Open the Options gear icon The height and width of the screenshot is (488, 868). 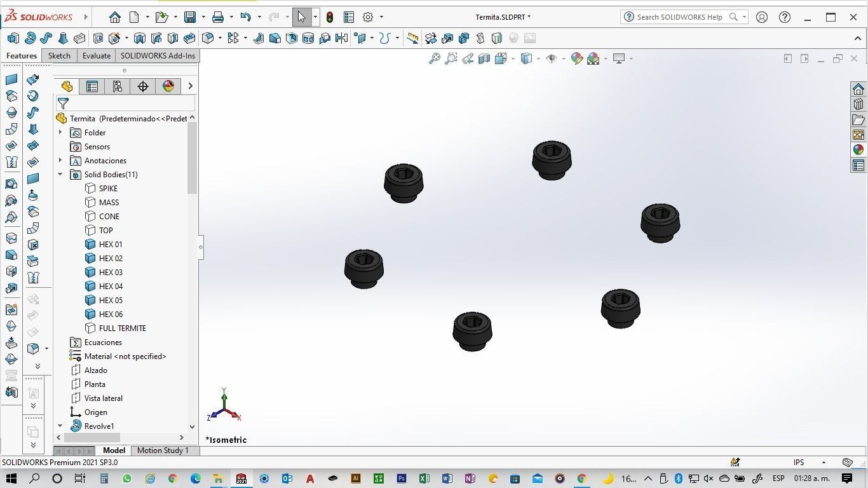point(368,17)
